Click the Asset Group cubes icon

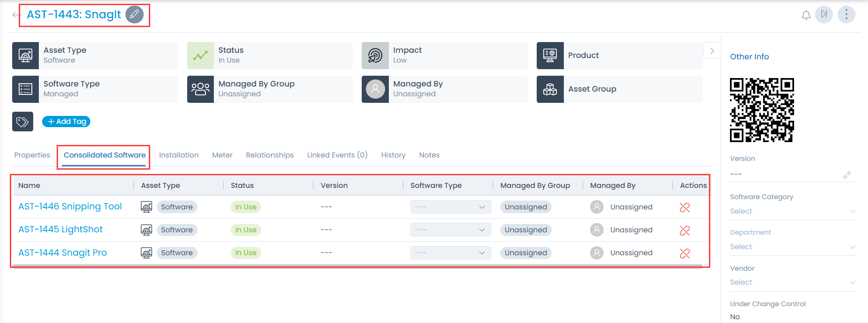click(550, 89)
